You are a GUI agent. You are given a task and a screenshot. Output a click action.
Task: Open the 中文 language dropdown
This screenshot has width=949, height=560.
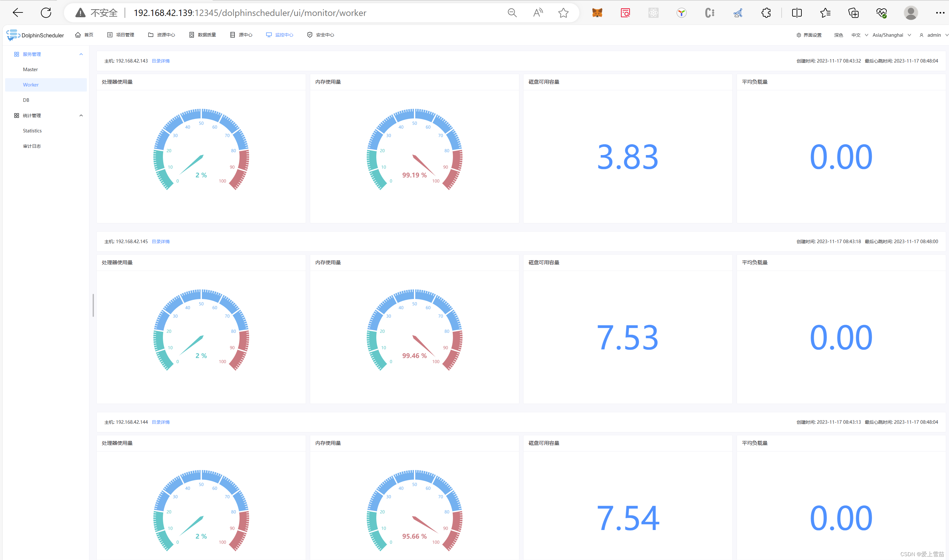coord(860,35)
